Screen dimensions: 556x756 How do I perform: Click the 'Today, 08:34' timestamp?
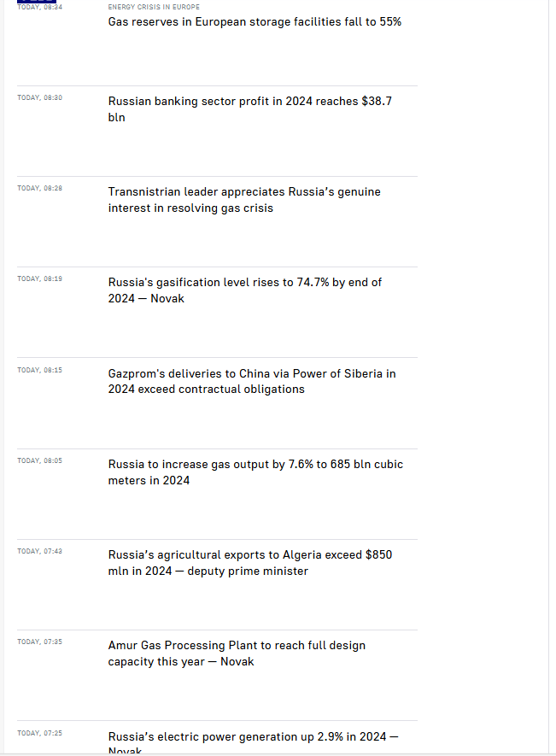pos(39,7)
